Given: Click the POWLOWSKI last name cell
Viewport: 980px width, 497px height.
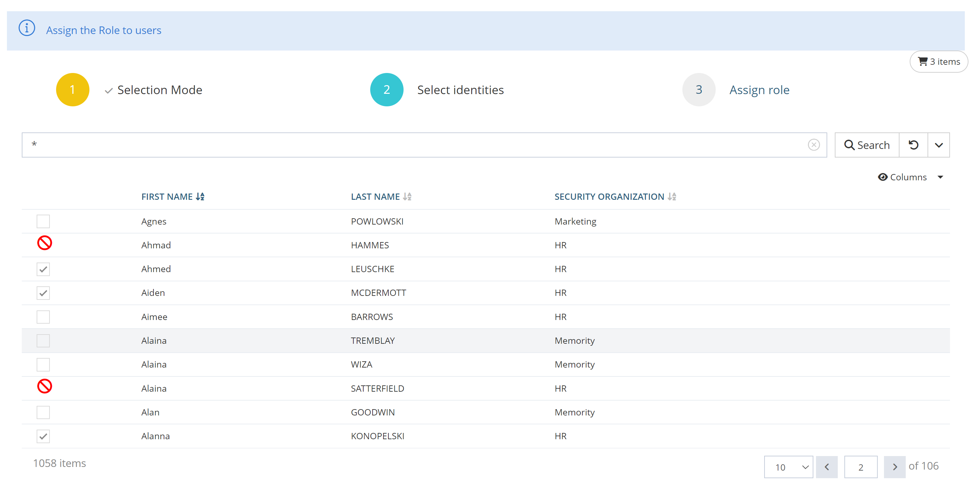Looking at the screenshot, I should click(377, 221).
